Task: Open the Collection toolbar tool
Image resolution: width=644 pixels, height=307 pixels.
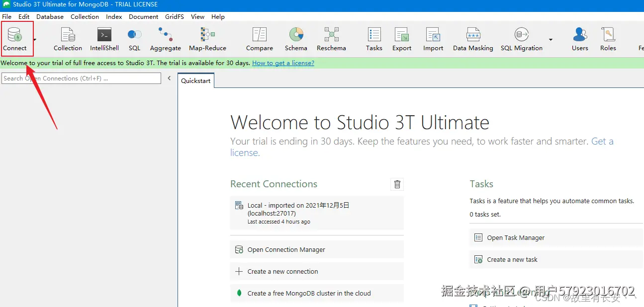Action: [68, 39]
